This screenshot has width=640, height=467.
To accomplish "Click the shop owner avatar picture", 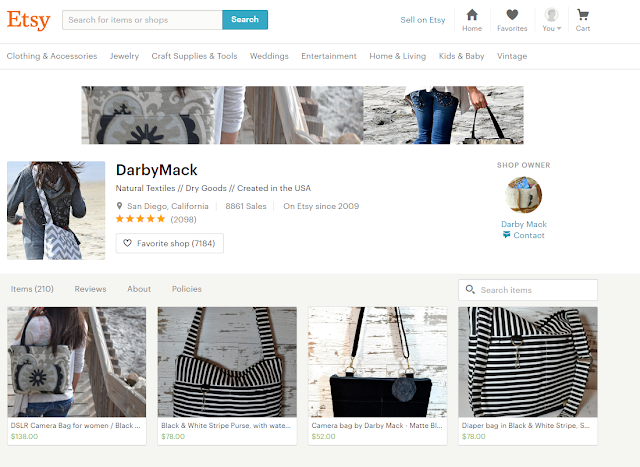I will click(523, 195).
